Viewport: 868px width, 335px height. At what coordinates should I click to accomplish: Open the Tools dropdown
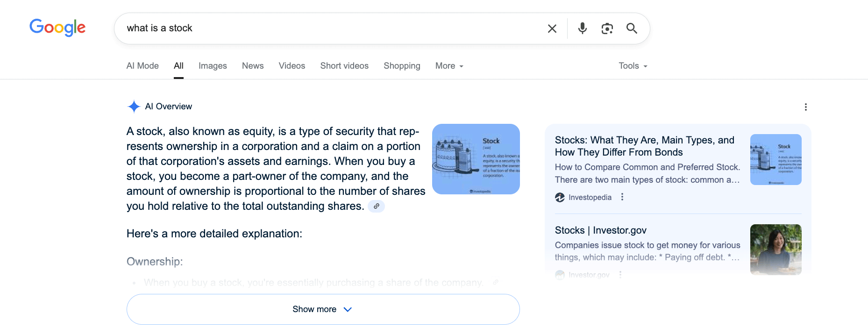[633, 66]
